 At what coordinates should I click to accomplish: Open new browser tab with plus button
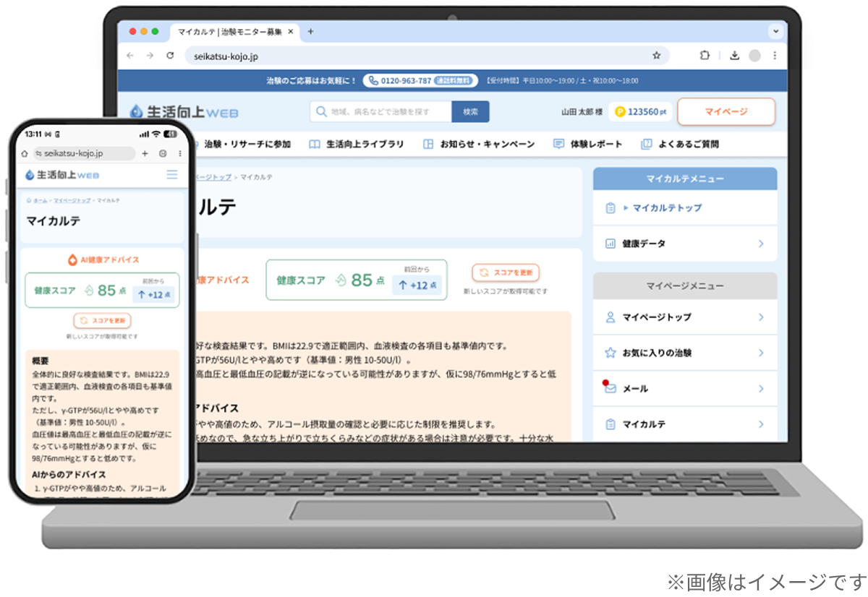point(311,32)
